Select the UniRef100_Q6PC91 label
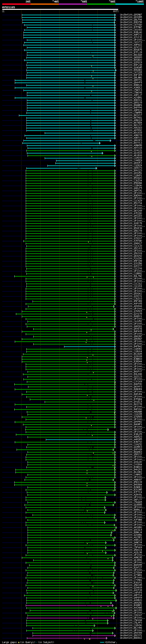The image size is (146, 644). (131, 191)
